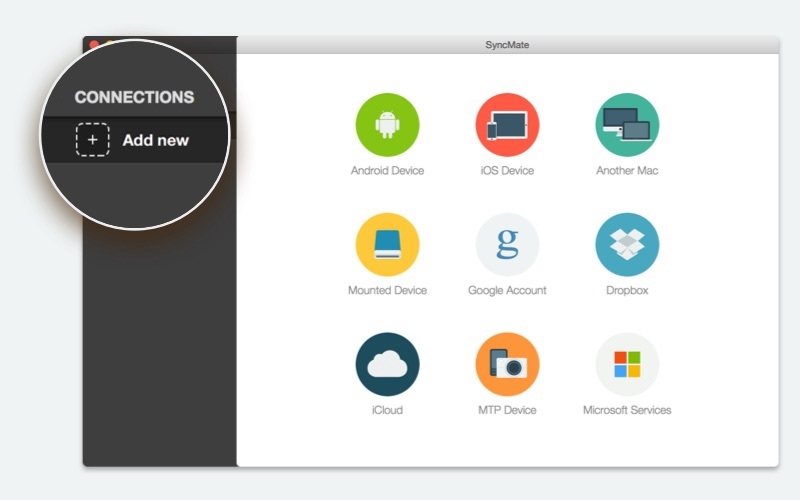Click the Android Device text label
This screenshot has width=800, height=500.
tap(387, 171)
